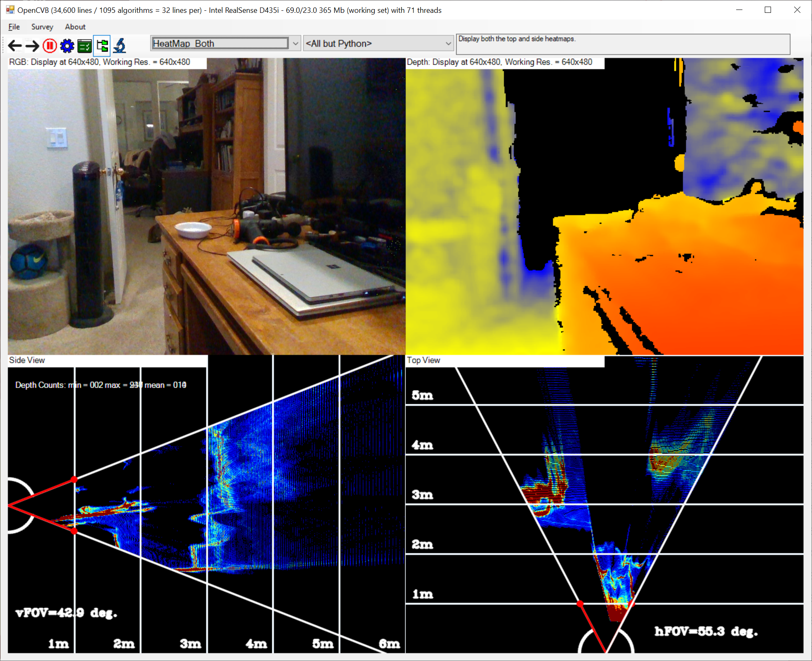
Task: Expand the HeatMap_Both algorithm dropdown
Action: (x=295, y=43)
